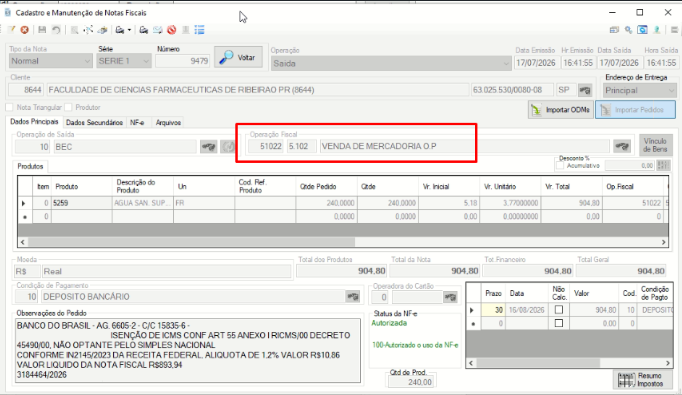Screen dimensions: 682x395
Task: Click the undo arrow icon in toolbar
Action: coord(56,30)
